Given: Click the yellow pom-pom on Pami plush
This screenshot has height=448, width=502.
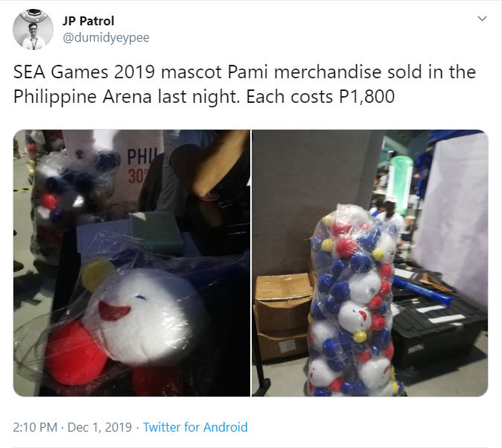Looking at the screenshot, I should point(97,274).
